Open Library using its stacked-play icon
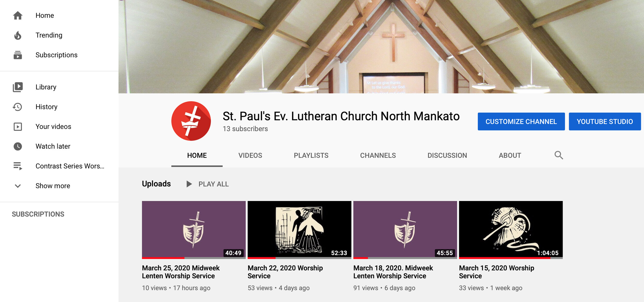The image size is (644, 302). (18, 87)
